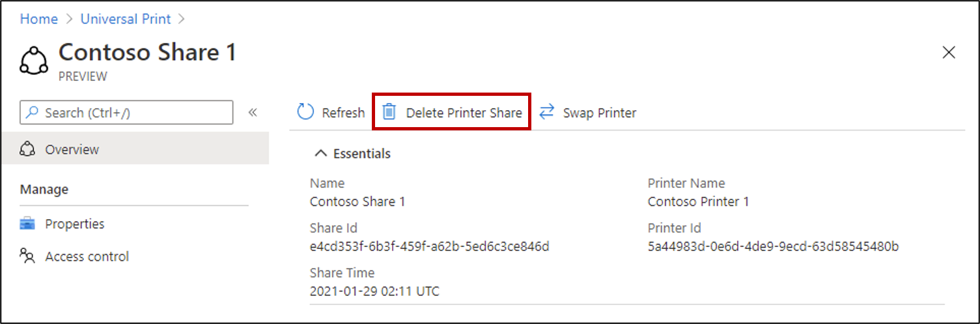Click the Refresh circular arrow icon
Viewport: 980px width, 324px height.
point(305,112)
